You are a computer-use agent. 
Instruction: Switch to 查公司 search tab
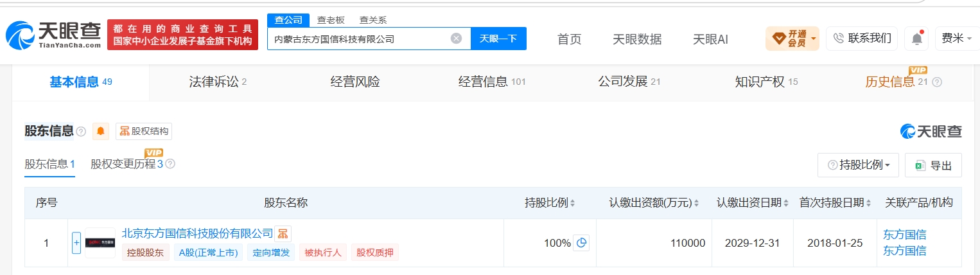point(288,20)
